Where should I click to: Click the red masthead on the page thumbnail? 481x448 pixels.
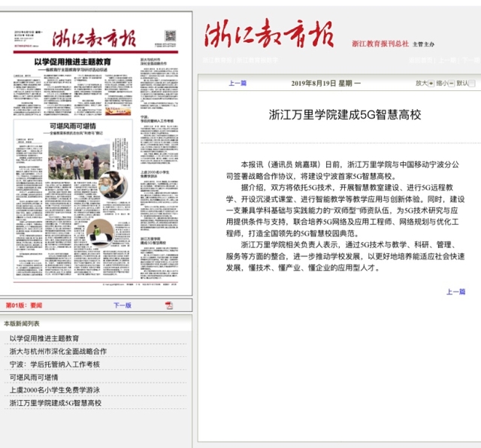94,38
